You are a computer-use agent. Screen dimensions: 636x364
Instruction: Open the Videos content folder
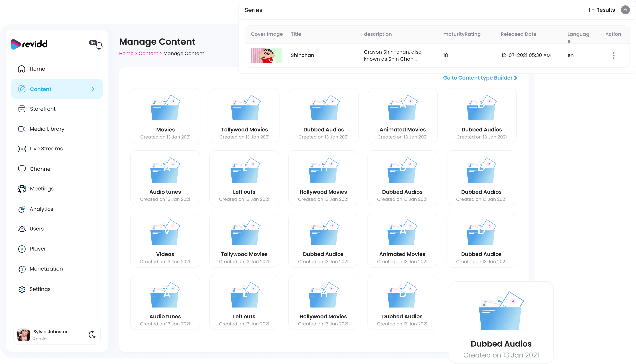[x=165, y=240]
